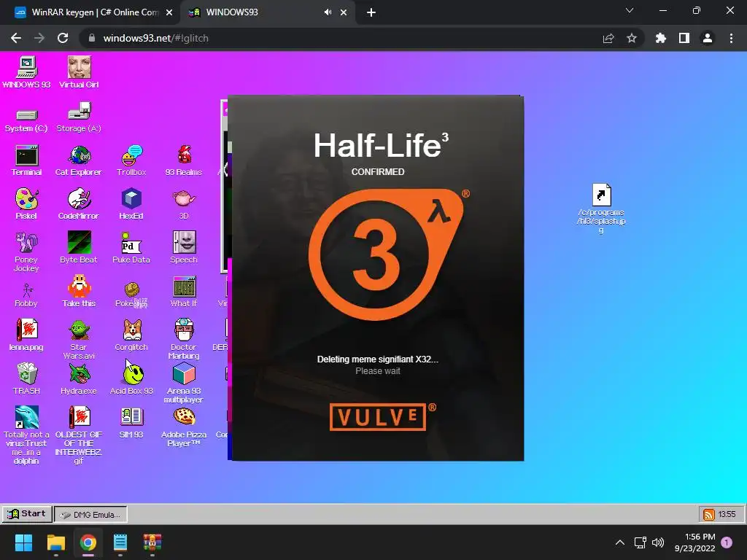This screenshot has width=747, height=560.
Task: Open a new browser tab
Action: pyautogui.click(x=371, y=12)
